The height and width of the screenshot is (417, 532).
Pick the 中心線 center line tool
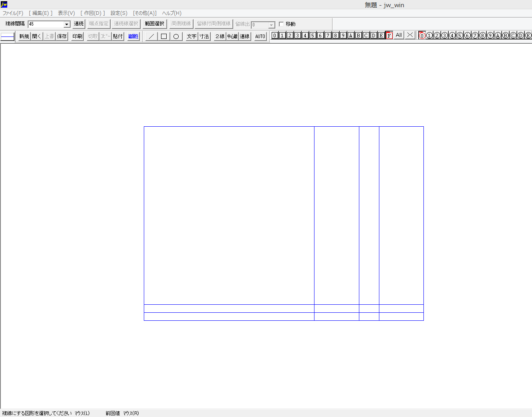click(x=232, y=36)
